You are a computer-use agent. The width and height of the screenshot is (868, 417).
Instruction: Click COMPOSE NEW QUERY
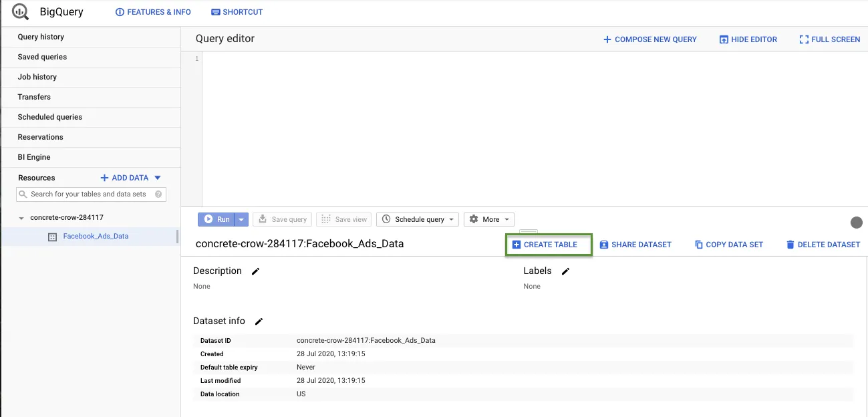tap(649, 39)
